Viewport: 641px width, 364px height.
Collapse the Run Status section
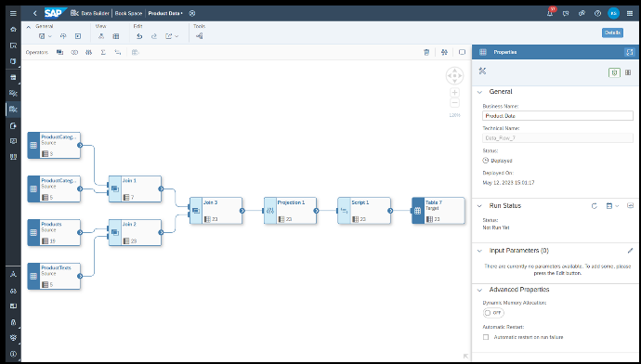(479, 206)
